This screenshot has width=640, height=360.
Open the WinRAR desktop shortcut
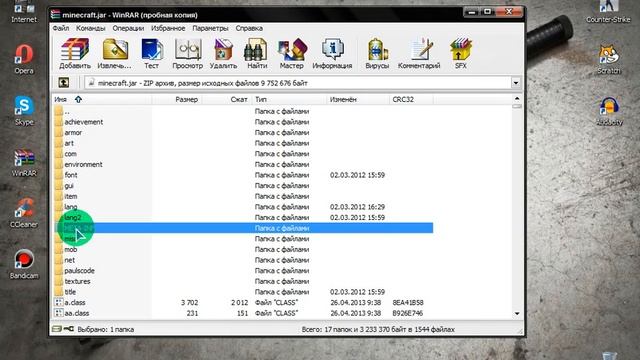tap(24, 162)
